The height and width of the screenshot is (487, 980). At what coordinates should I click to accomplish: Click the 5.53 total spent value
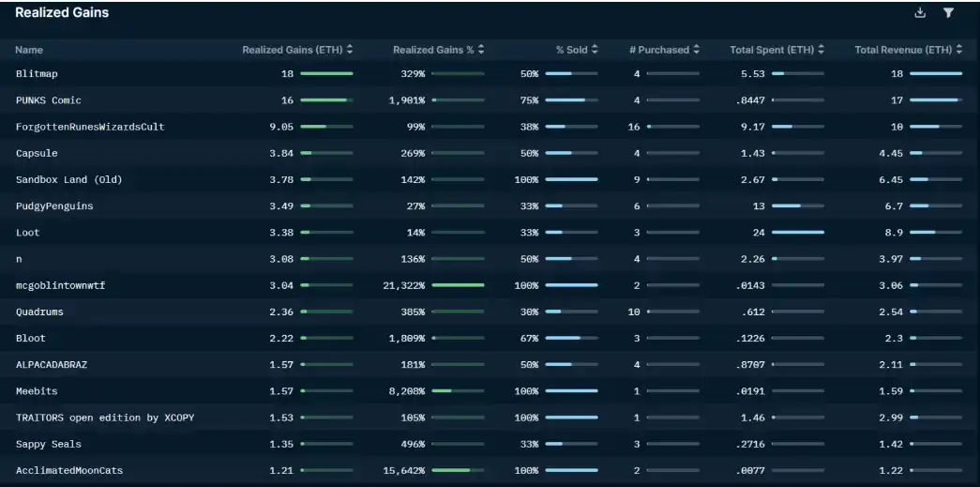[x=753, y=74]
